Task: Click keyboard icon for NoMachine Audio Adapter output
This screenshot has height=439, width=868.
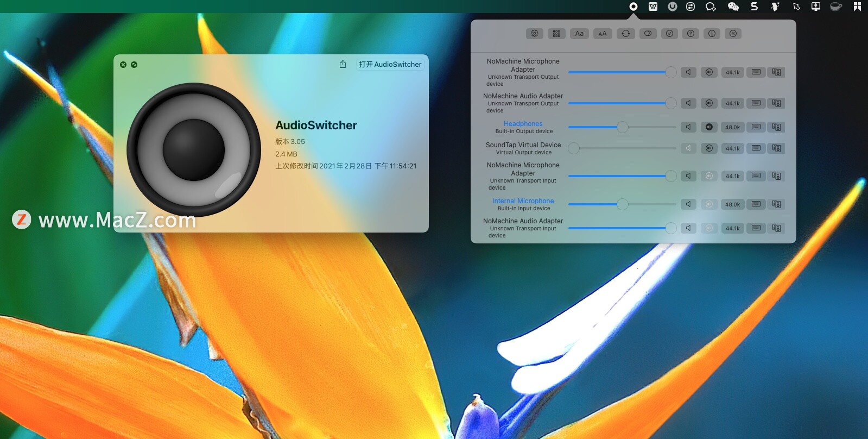Action: (x=756, y=103)
